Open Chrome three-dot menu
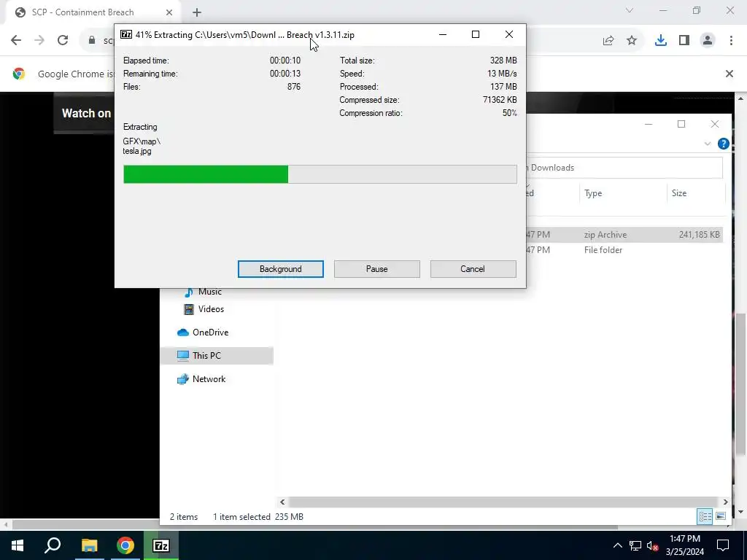 (731, 41)
